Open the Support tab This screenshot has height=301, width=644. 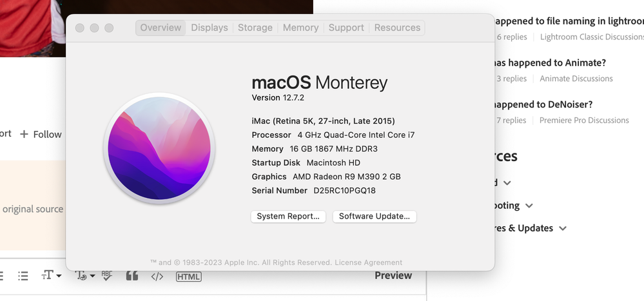pyautogui.click(x=346, y=28)
